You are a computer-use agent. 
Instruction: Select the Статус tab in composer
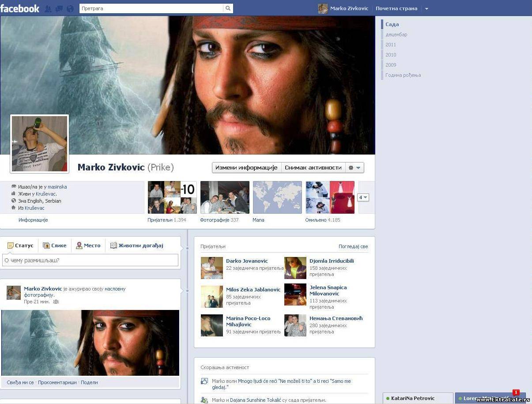coord(20,245)
